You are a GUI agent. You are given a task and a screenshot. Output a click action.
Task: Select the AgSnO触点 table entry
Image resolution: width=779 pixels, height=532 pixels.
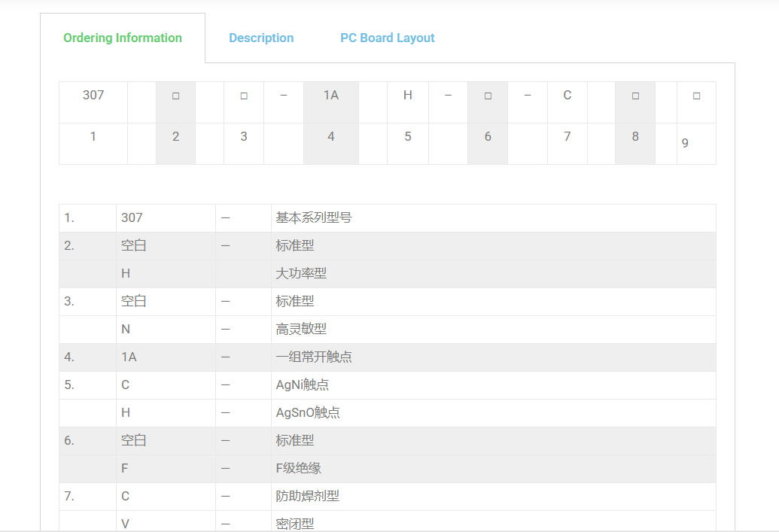click(x=308, y=412)
